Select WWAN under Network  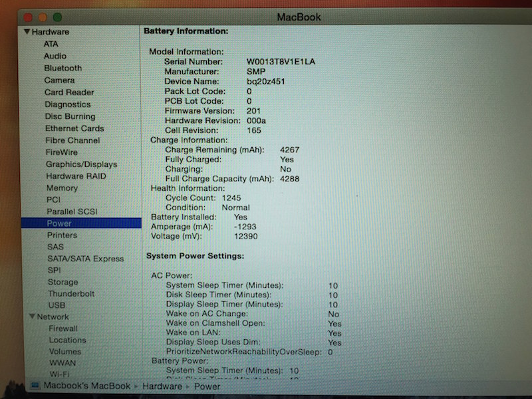click(63, 362)
